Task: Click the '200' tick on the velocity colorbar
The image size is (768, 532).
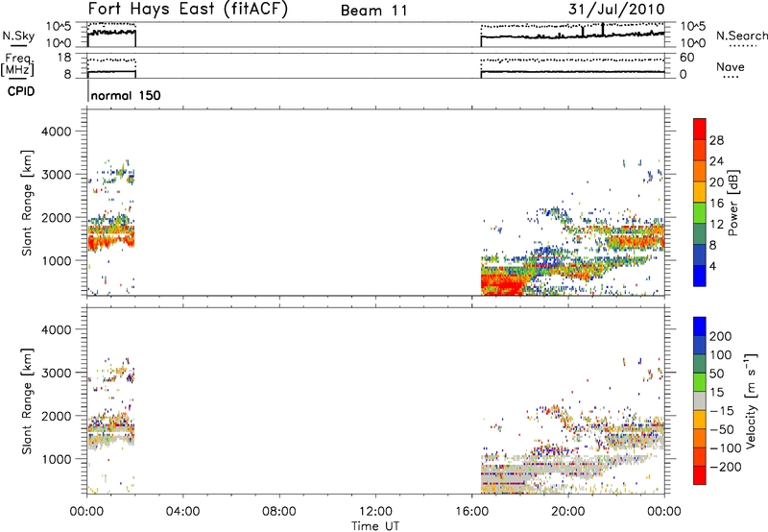Action: pyautogui.click(x=721, y=336)
